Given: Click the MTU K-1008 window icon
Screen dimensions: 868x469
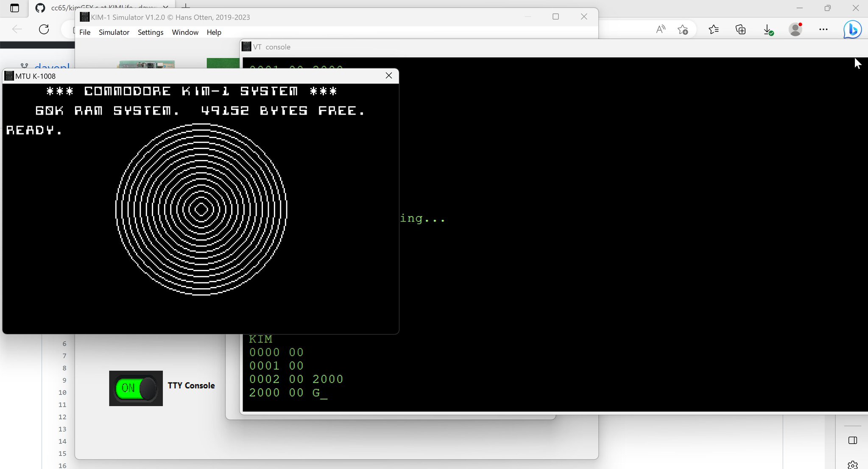Looking at the screenshot, I should click(9, 76).
